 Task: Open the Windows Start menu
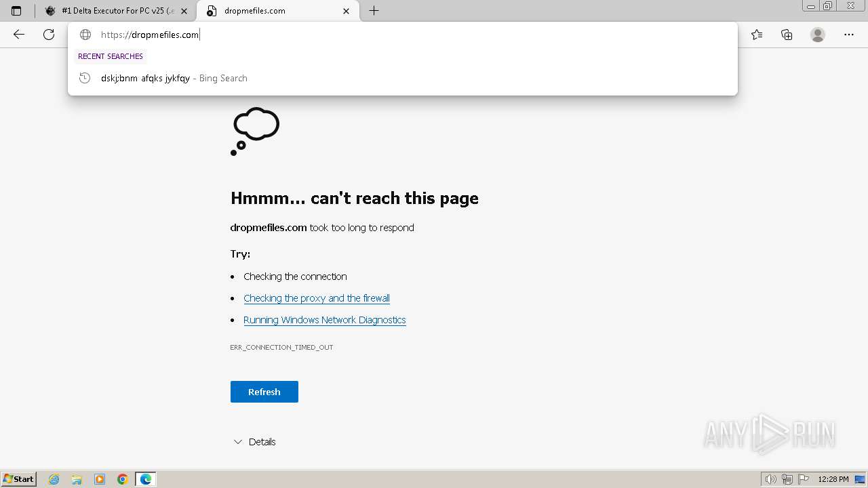[19, 479]
